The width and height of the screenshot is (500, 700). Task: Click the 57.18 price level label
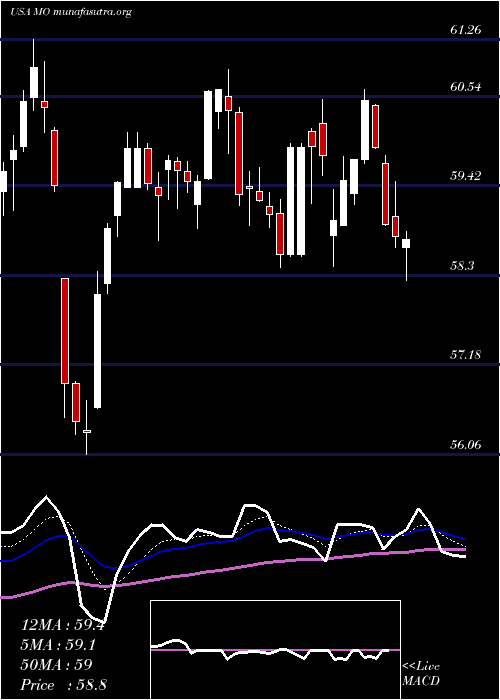click(466, 355)
